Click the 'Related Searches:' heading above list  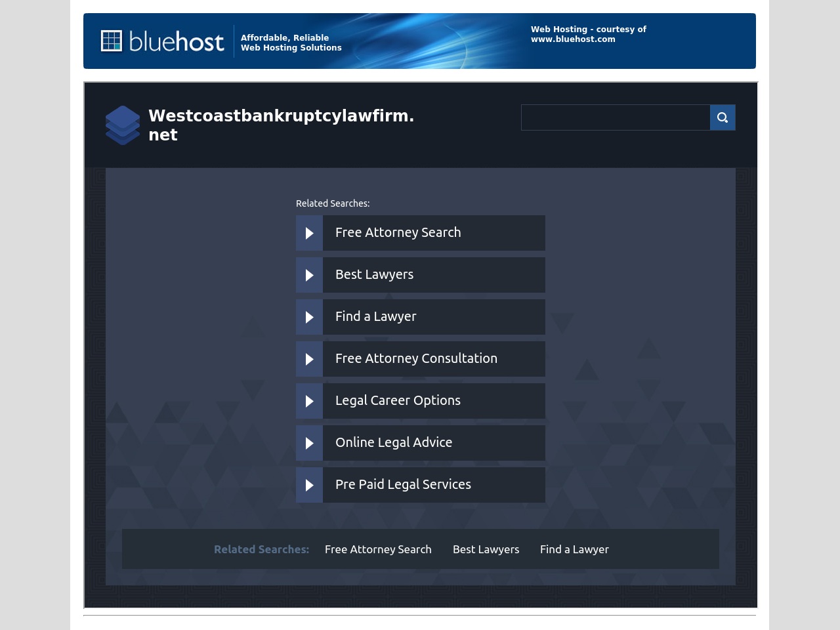tap(333, 203)
